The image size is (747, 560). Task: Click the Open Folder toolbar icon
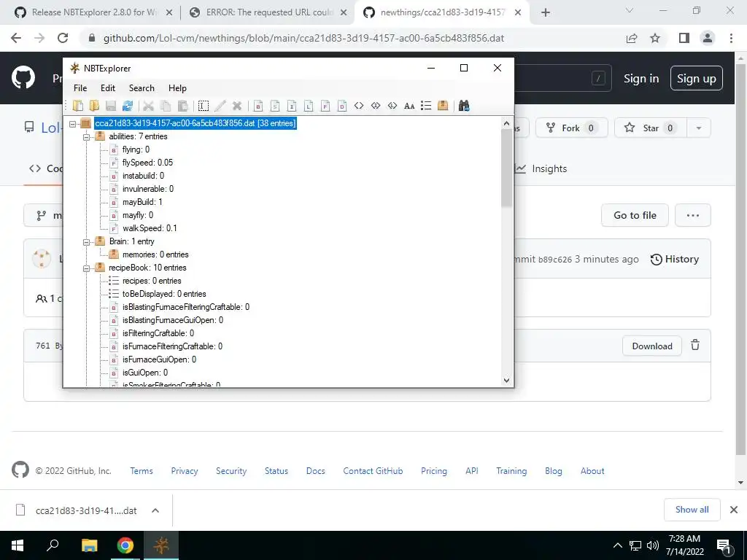coord(94,106)
